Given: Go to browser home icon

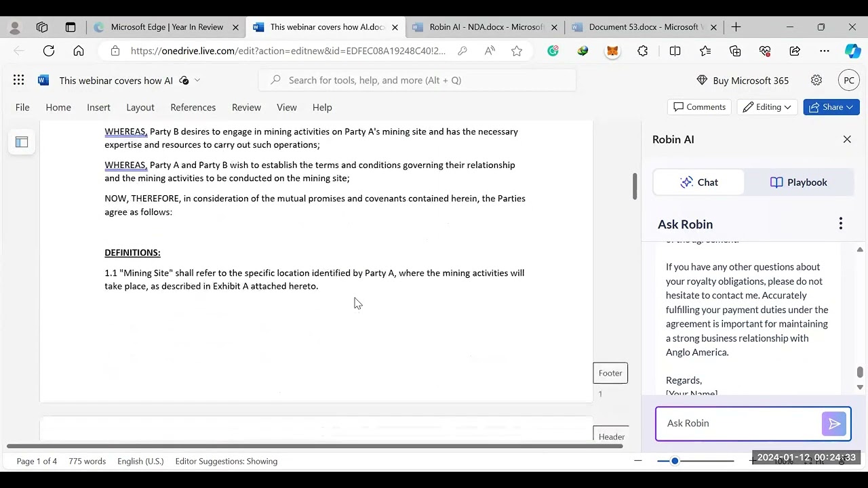Looking at the screenshot, I should click(79, 51).
